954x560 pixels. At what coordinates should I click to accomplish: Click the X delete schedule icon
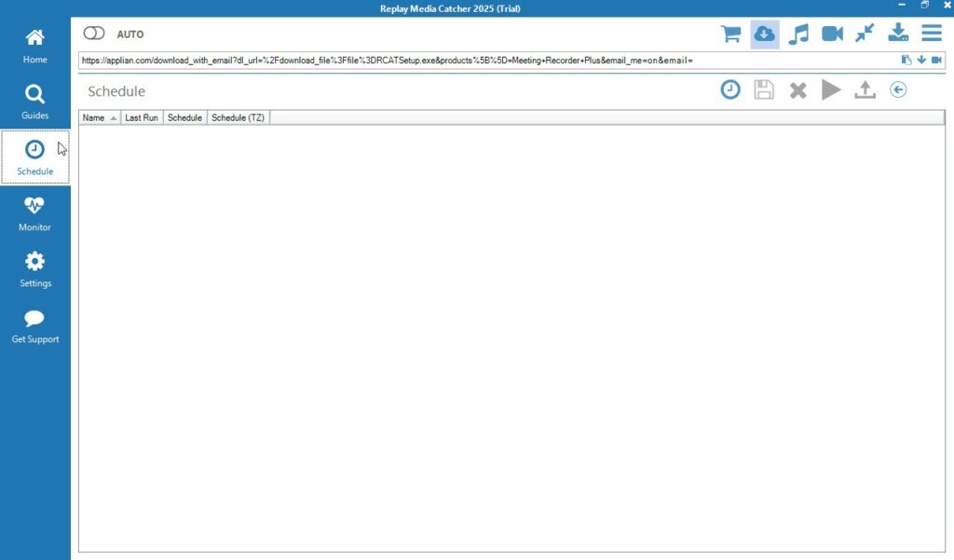797,90
